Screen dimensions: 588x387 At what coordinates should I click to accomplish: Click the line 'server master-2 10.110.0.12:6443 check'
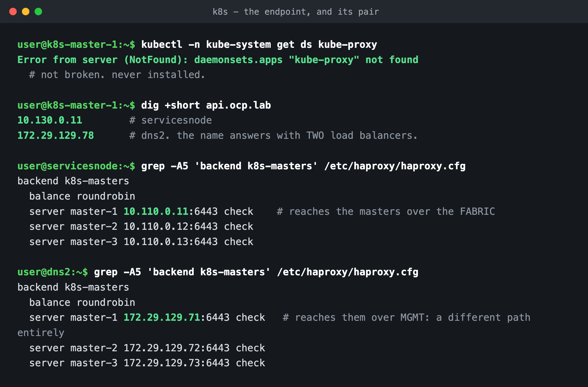point(141,227)
